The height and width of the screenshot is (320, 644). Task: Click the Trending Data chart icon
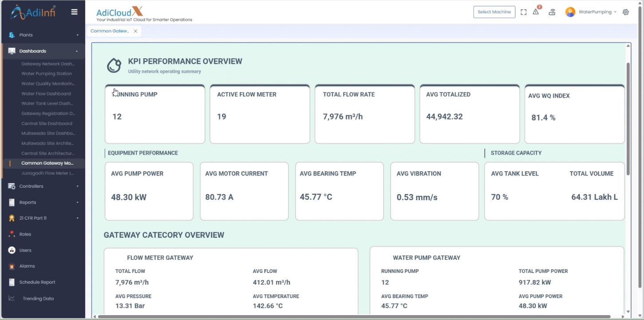pos(12,298)
